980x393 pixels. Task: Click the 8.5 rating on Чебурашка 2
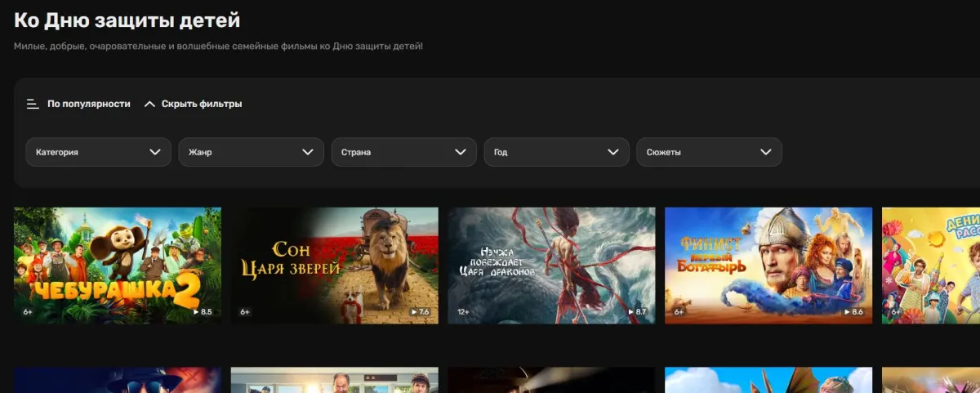[x=203, y=312]
